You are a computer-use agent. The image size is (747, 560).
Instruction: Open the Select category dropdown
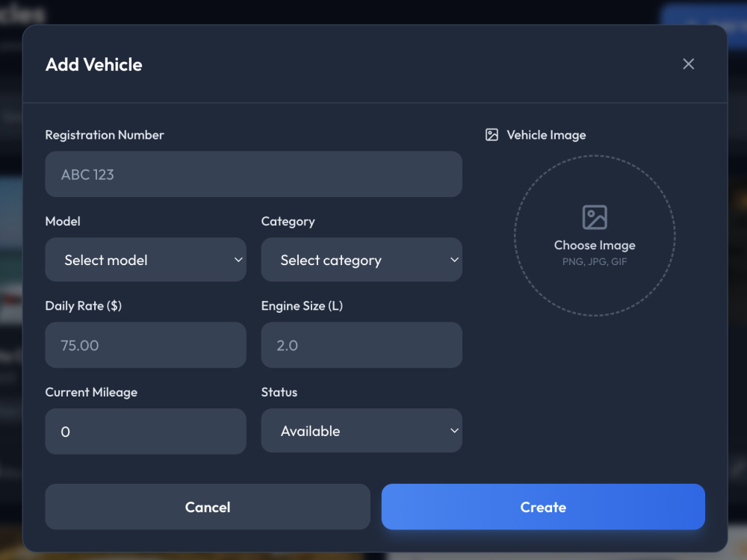tap(362, 260)
